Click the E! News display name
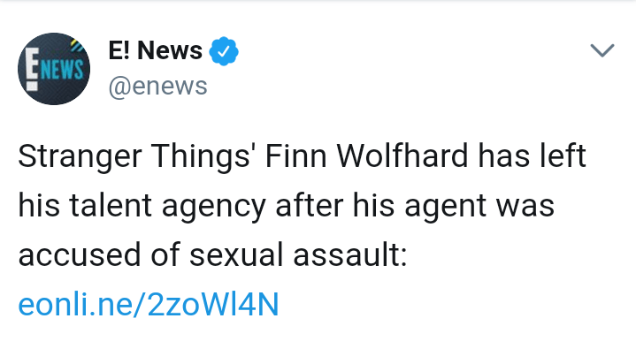This screenshot has height=364, width=636. 155,51
